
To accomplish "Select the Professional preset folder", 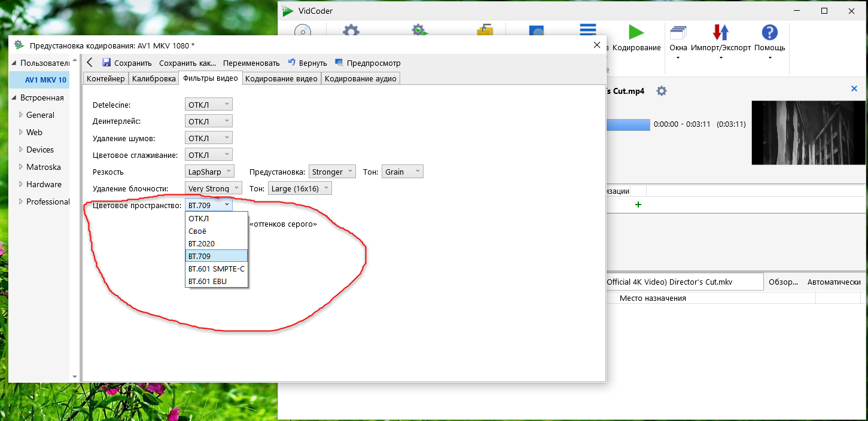I will point(48,202).
